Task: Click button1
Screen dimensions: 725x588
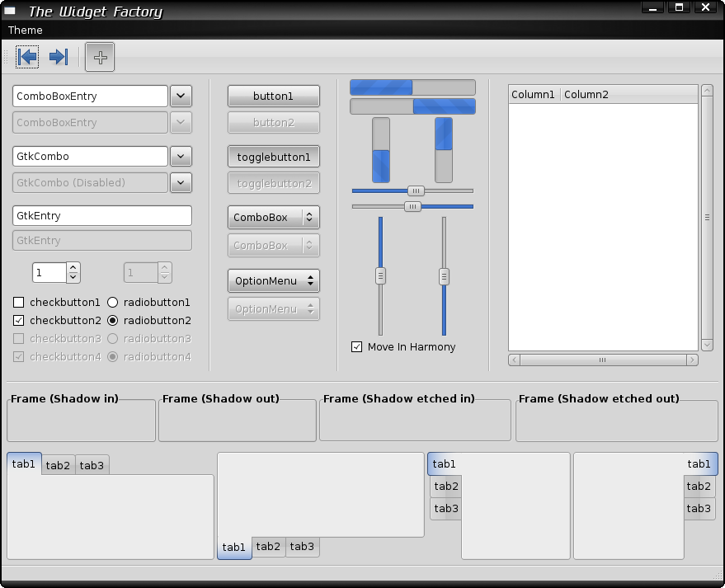Action: tap(274, 96)
